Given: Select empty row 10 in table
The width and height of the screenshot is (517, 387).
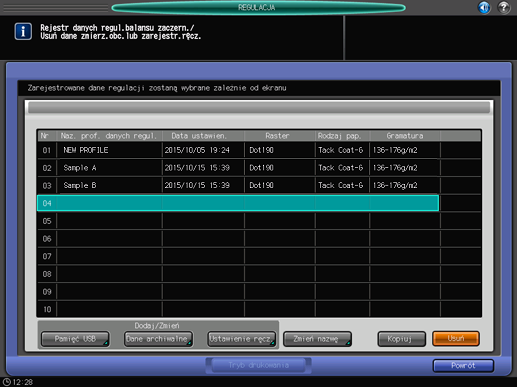Looking at the screenshot, I should tap(238, 309).
